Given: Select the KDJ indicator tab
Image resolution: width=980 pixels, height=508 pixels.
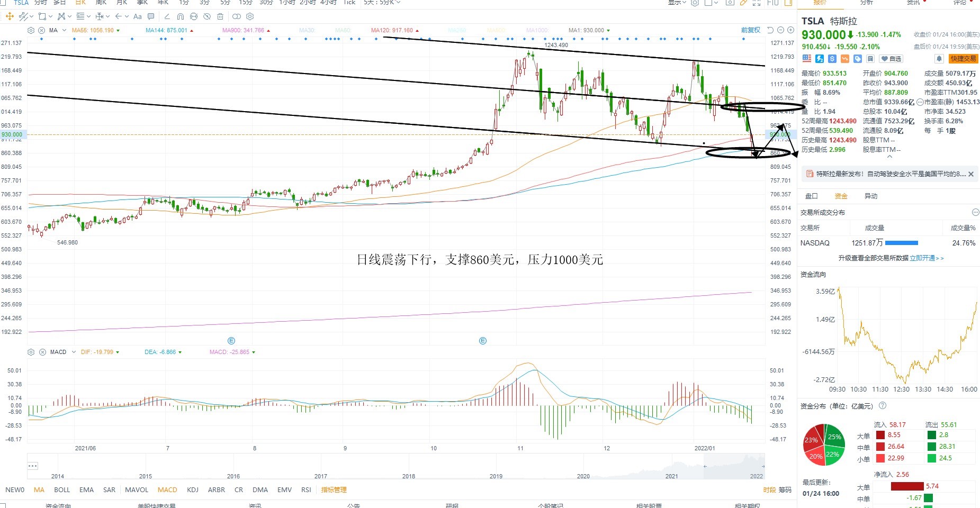Looking at the screenshot, I should (x=193, y=490).
